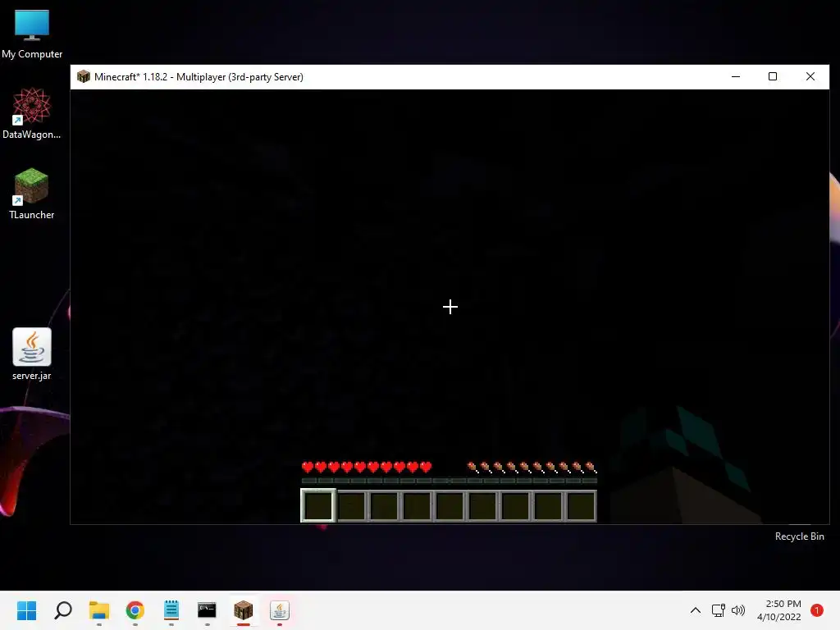The width and height of the screenshot is (840, 630).
Task: Select the first highlighted hotbar slot
Action: [318, 505]
